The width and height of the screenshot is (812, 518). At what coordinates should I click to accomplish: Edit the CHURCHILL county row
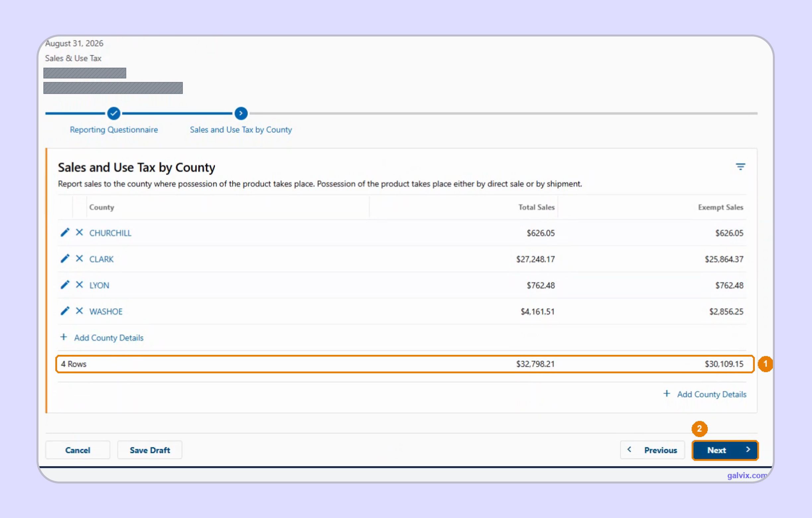click(x=65, y=232)
